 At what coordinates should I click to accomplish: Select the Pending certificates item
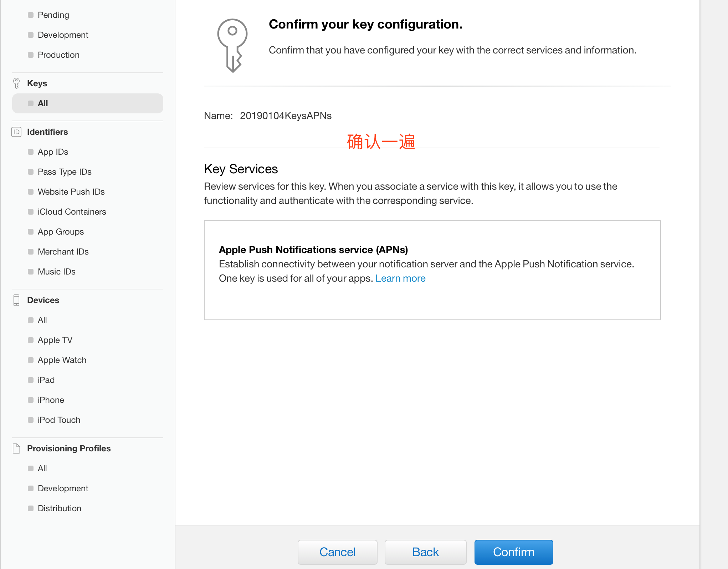coord(53,15)
